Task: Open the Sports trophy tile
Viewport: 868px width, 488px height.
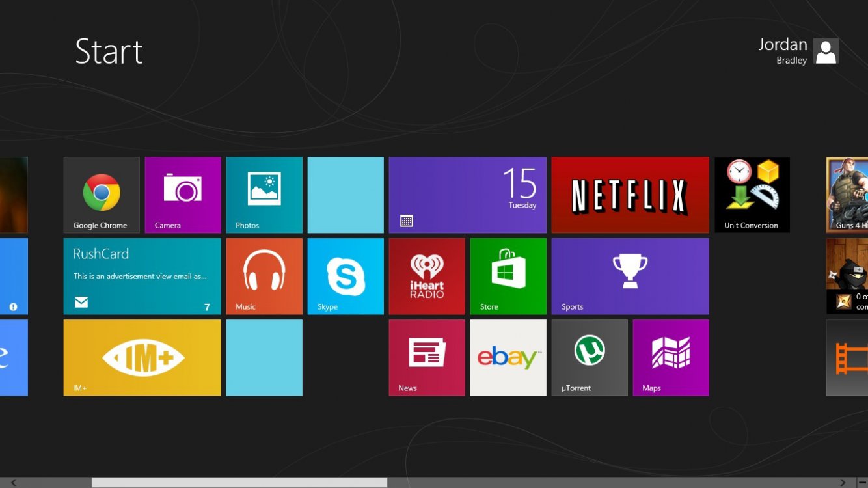Action: [630, 276]
